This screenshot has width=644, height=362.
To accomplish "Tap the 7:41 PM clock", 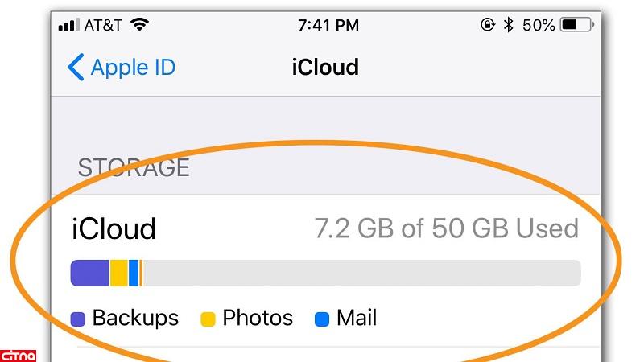I will pyautogui.click(x=328, y=25).
